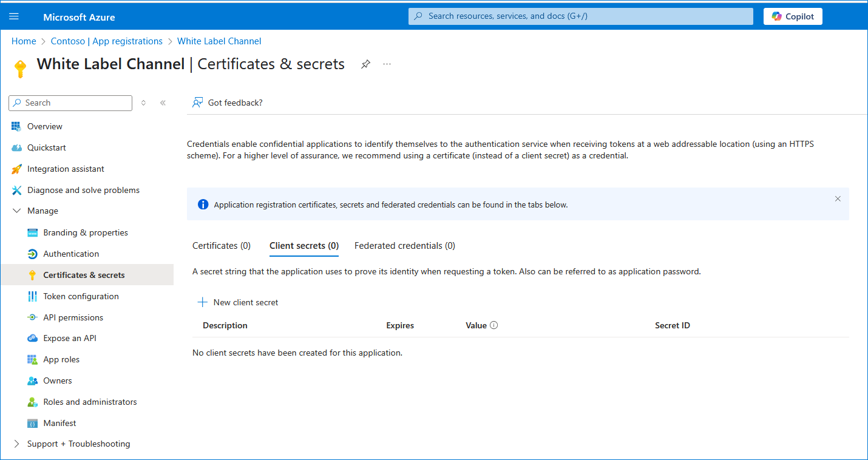Image resolution: width=868 pixels, height=460 pixels.
Task: Open the Token configuration blade
Action: coord(81,296)
